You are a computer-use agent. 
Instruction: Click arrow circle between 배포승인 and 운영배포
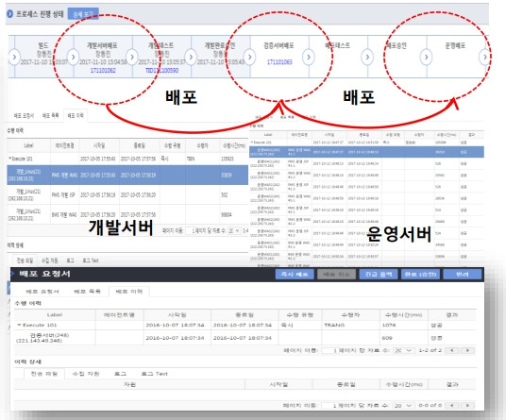tap(427, 57)
